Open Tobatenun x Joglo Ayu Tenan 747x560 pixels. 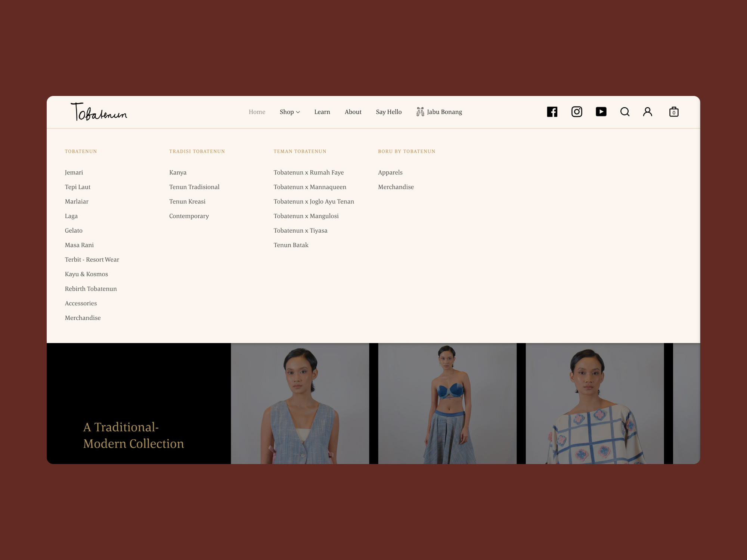(314, 202)
